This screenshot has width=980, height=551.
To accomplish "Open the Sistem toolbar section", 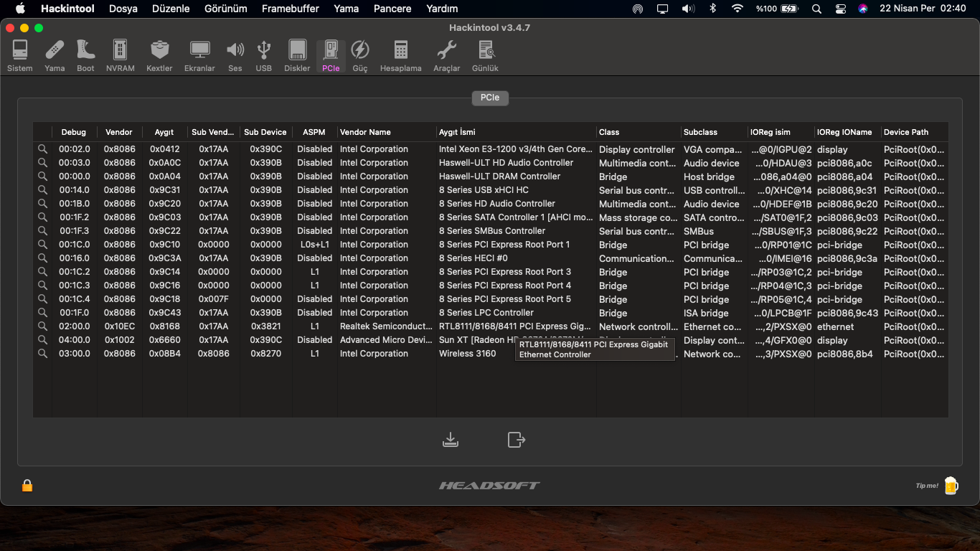I will coord(19,56).
